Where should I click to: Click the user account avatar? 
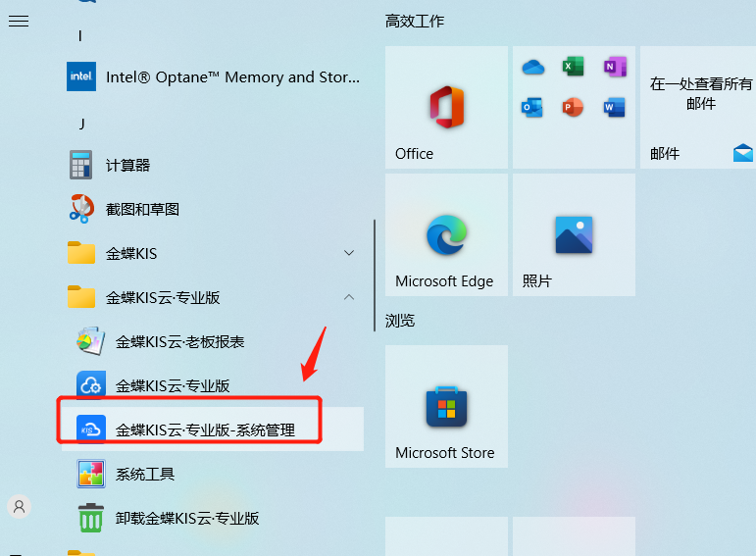pyautogui.click(x=20, y=507)
